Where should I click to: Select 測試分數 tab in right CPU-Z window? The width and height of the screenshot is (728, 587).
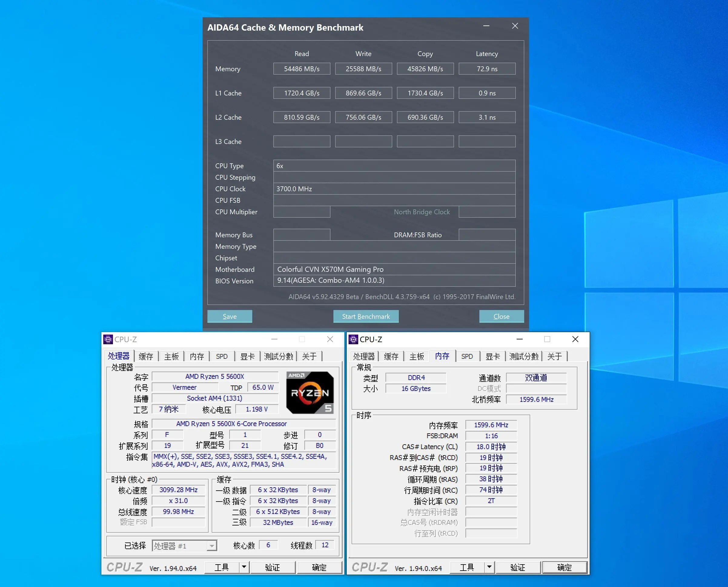(524, 356)
